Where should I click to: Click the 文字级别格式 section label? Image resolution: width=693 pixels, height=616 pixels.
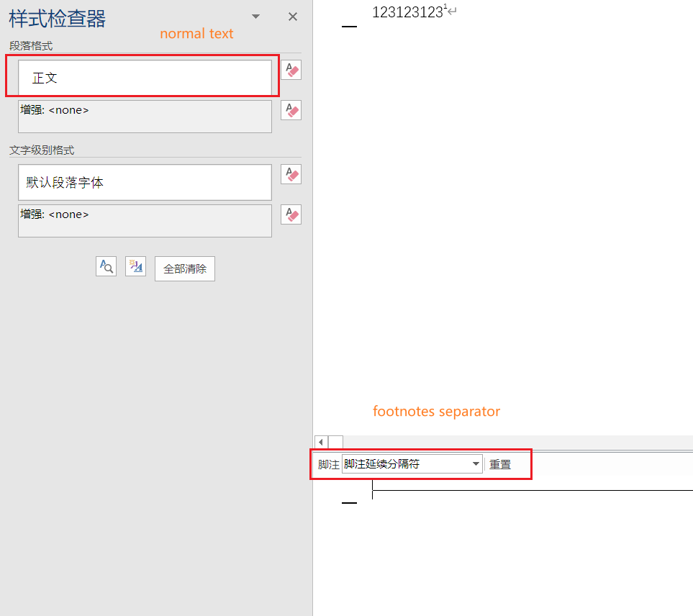pyautogui.click(x=42, y=150)
